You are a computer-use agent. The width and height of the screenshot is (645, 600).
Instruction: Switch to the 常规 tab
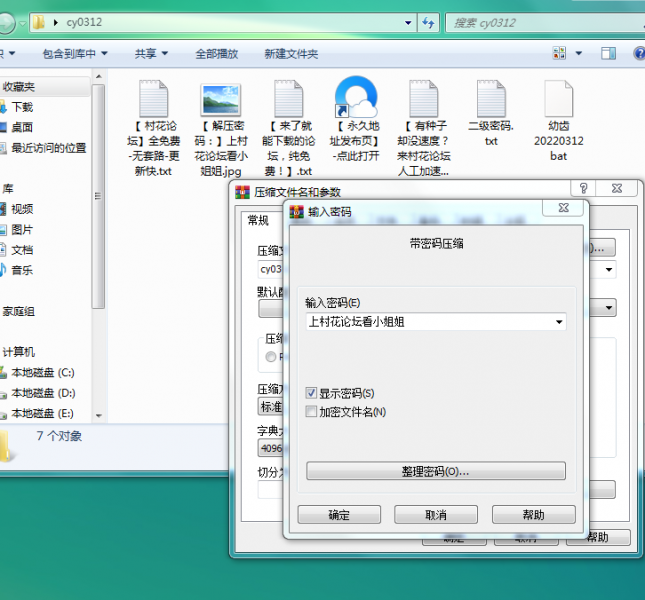pyautogui.click(x=258, y=220)
